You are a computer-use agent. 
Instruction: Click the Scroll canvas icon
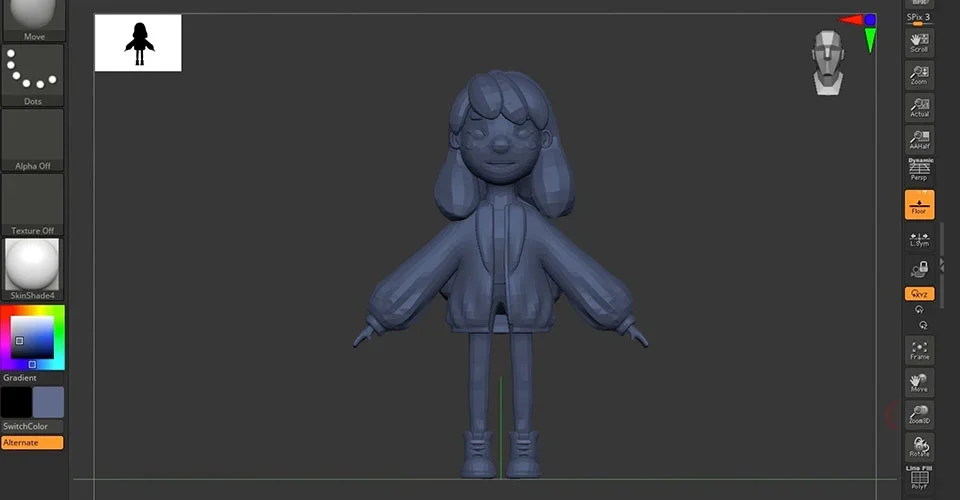coord(920,43)
